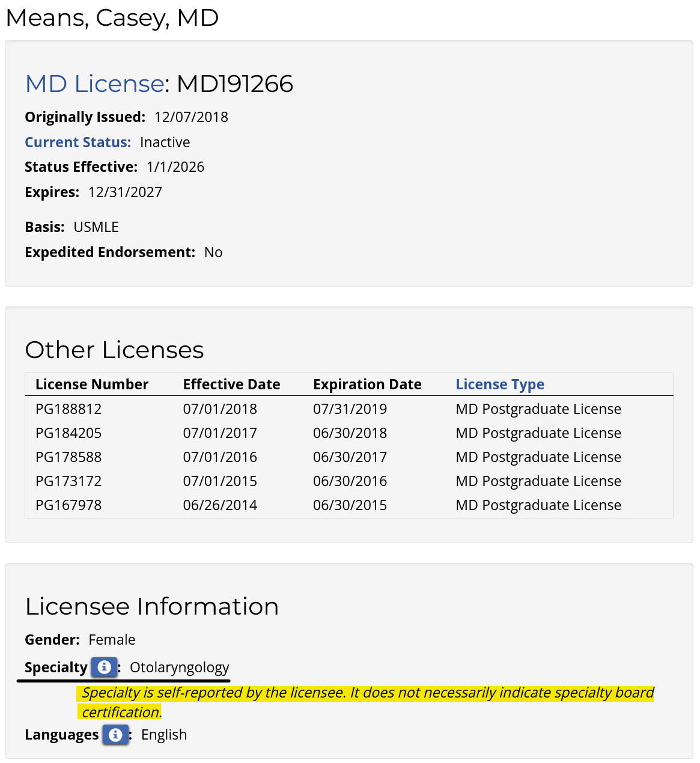700x763 pixels.
Task: Click the MD191266 license number text
Action: [x=235, y=84]
